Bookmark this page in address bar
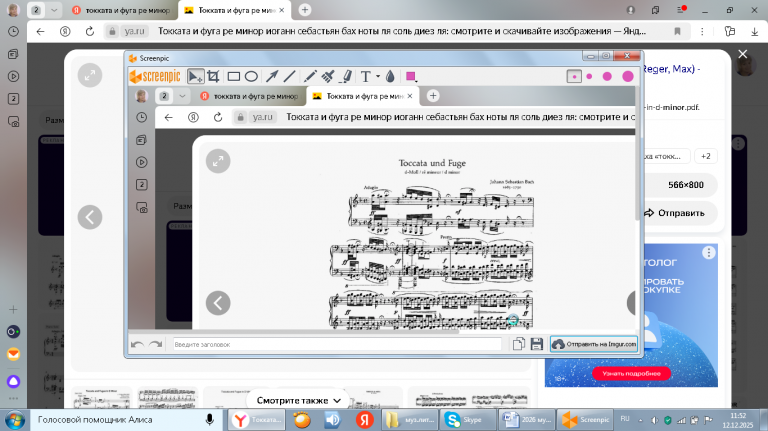Screen dimensions: 768x431 (677, 31)
